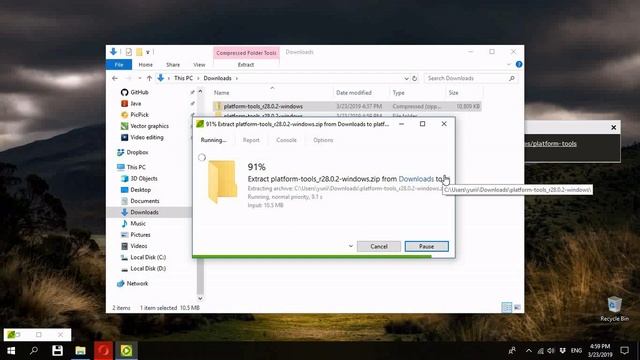Select Network in navigation pane
Screen dimensions: 640x360
[137, 284]
